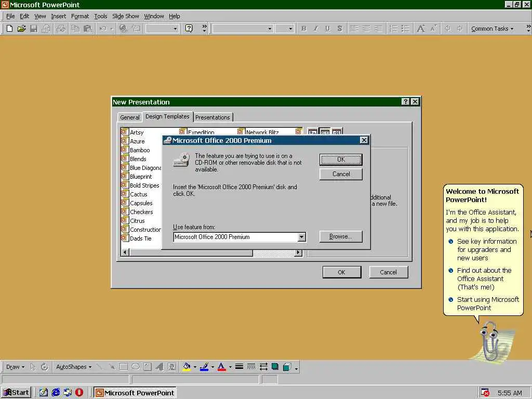Viewport: 532px width, 399px height.
Task: Click the Print toolbar icon
Action: [61, 29]
